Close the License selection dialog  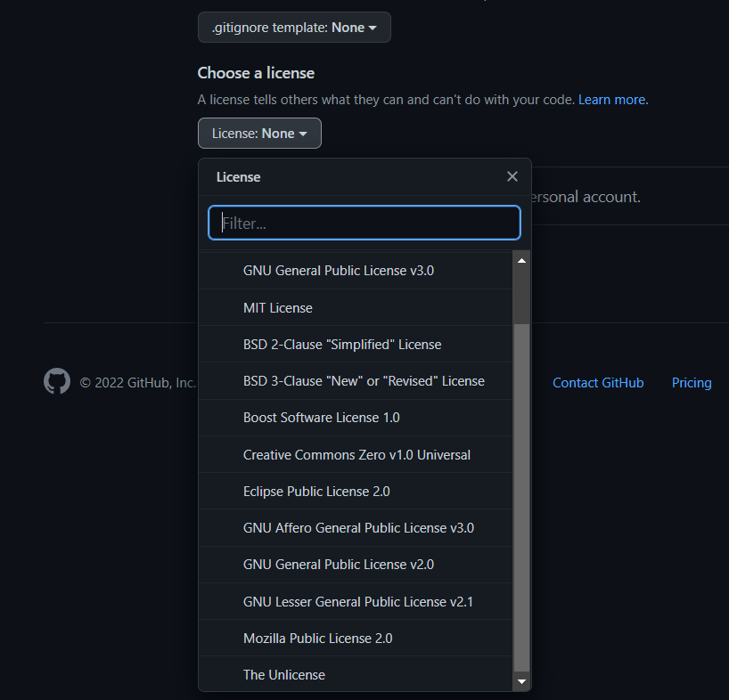[x=512, y=176]
